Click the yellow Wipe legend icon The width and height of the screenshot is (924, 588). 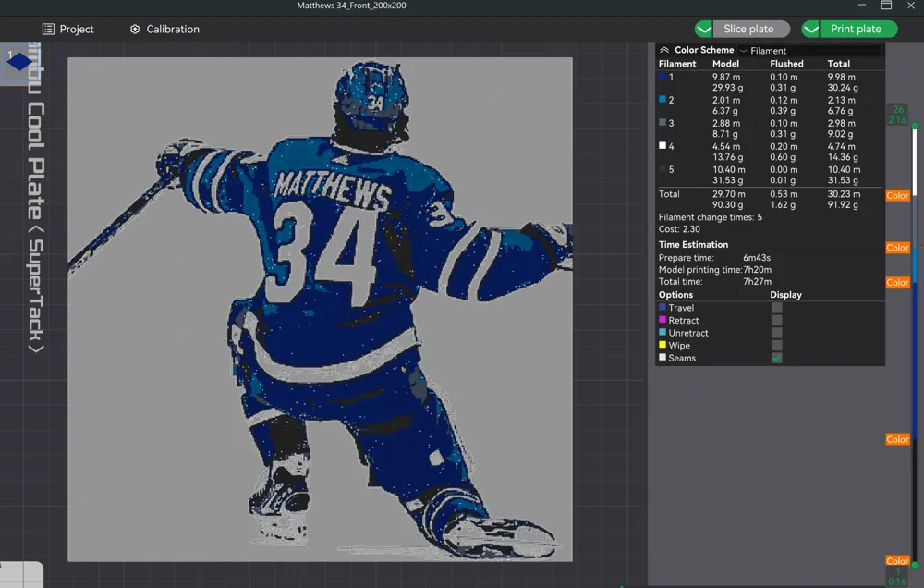(x=663, y=345)
